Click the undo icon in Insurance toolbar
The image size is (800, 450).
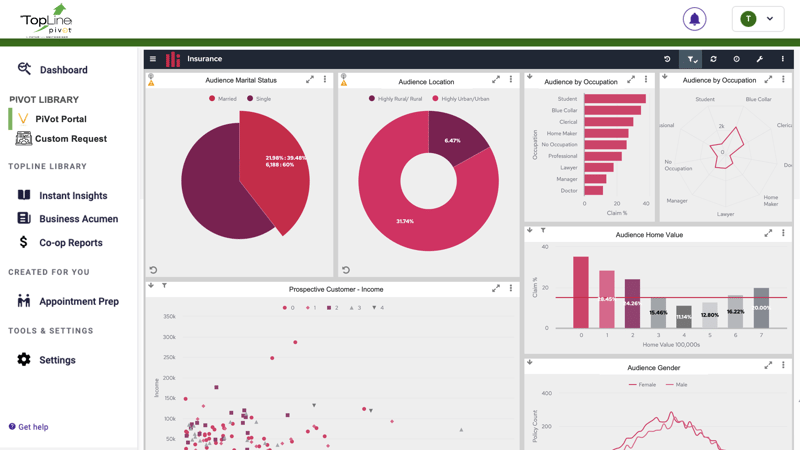point(667,59)
